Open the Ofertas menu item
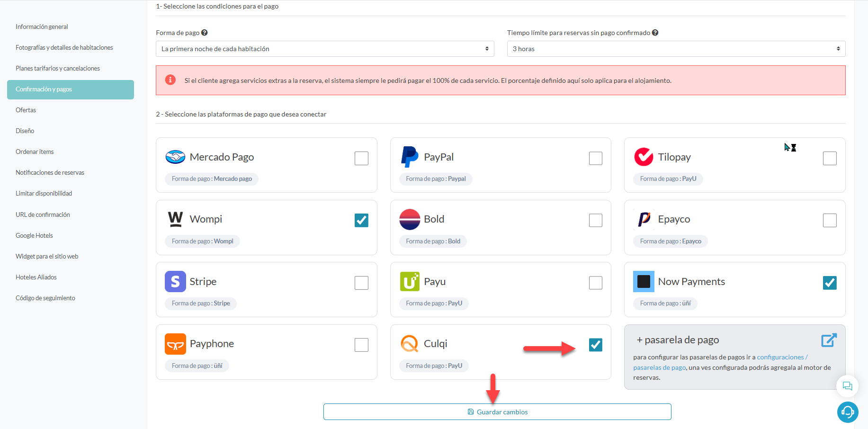The image size is (868, 429). tap(26, 110)
